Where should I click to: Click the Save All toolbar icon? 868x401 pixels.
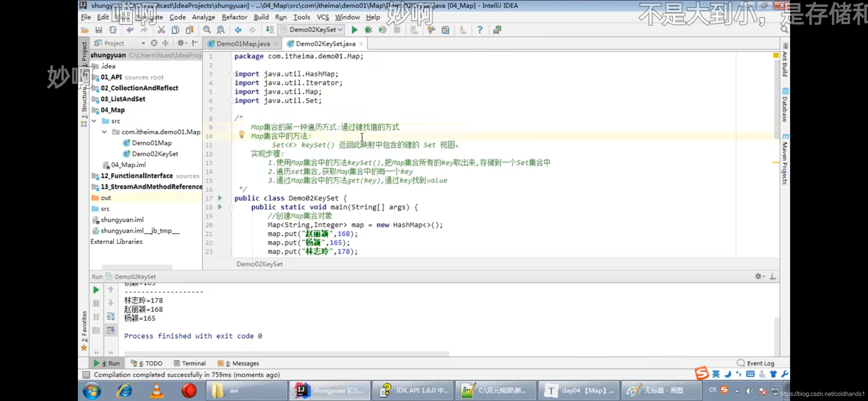(x=99, y=30)
